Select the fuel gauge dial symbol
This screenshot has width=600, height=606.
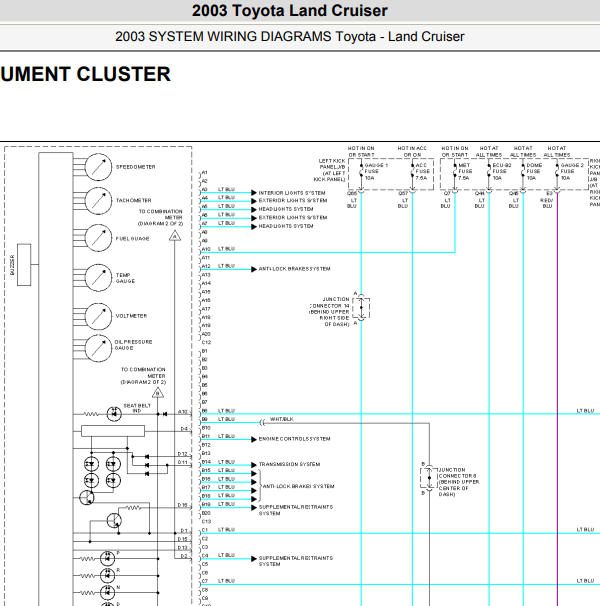point(98,238)
